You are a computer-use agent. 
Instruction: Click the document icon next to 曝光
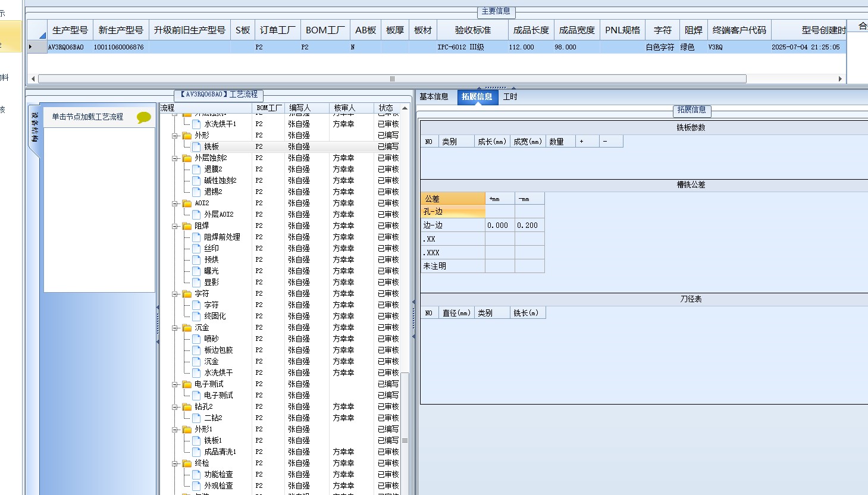pyautogui.click(x=196, y=271)
